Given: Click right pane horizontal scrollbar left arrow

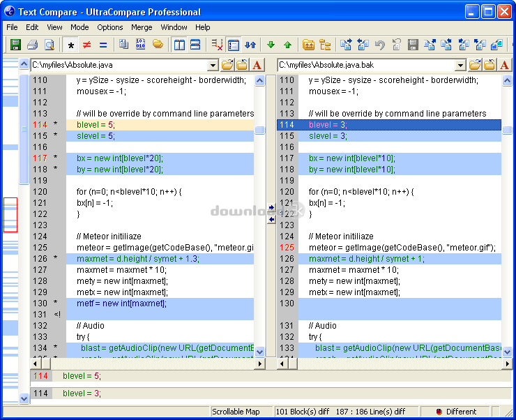Looking at the screenshot, I should coord(282,363).
